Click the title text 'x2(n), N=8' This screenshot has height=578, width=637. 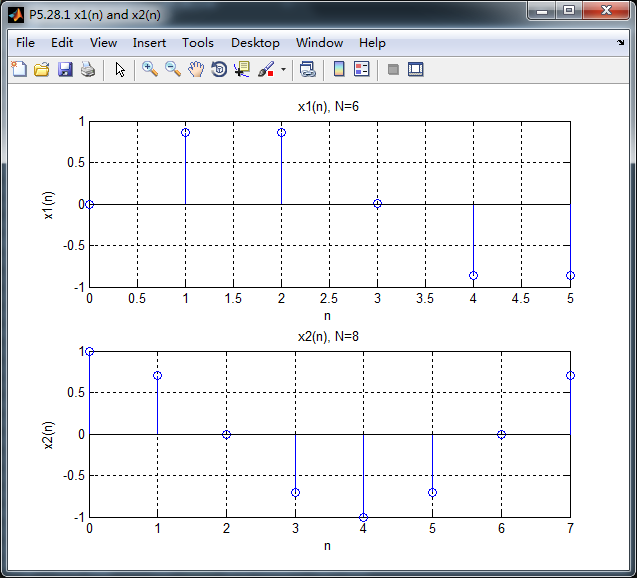(328, 336)
